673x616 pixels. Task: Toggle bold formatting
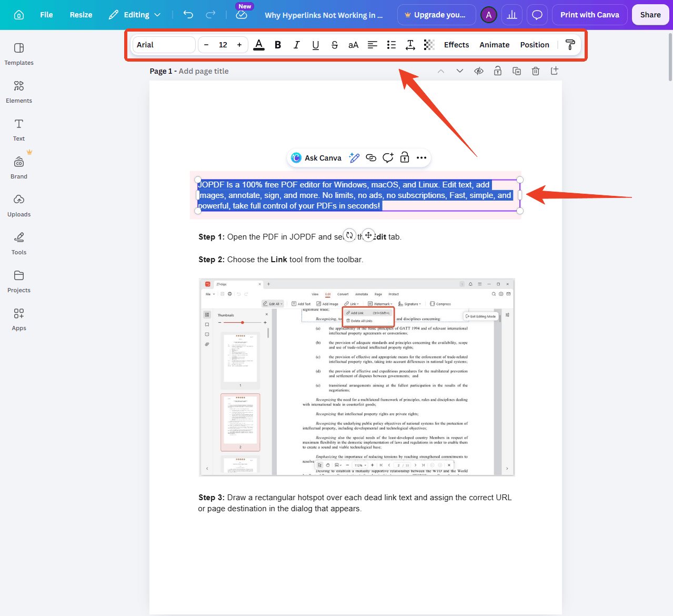[x=278, y=45]
